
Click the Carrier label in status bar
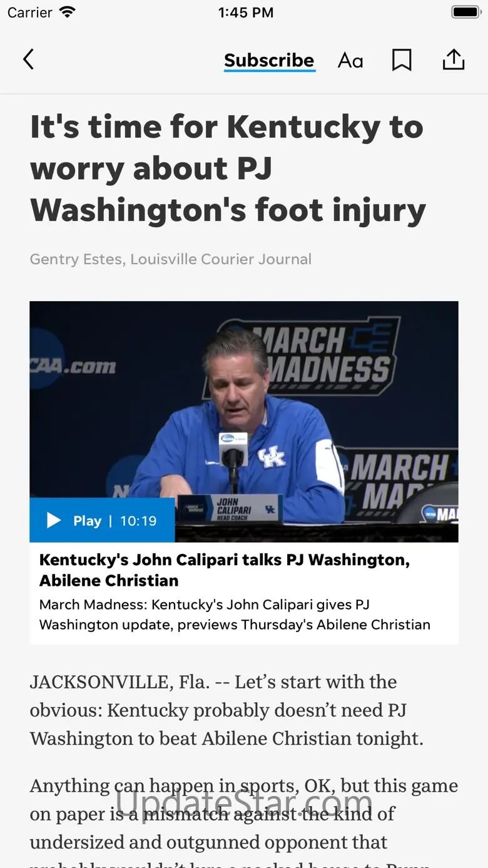[30, 12]
